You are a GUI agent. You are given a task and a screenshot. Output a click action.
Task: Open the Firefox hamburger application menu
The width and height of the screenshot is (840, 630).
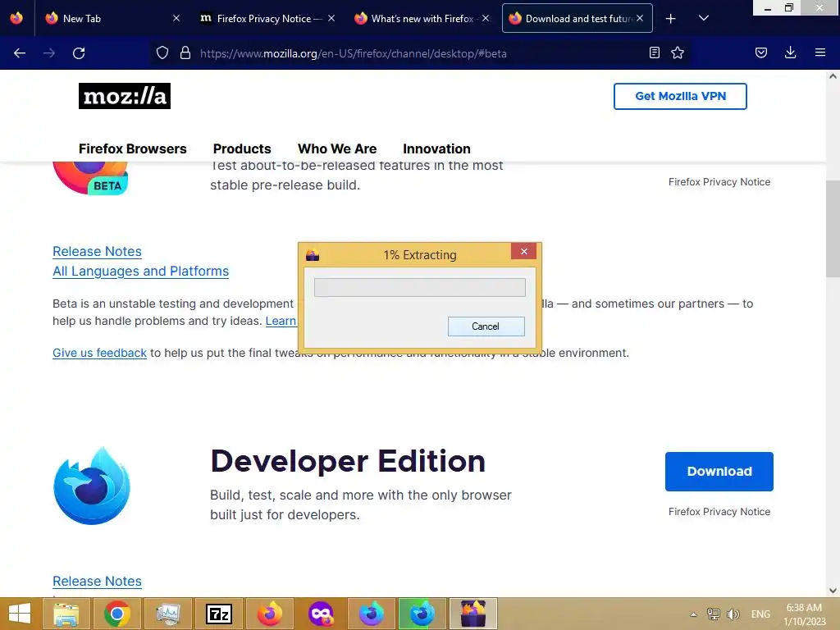click(820, 52)
